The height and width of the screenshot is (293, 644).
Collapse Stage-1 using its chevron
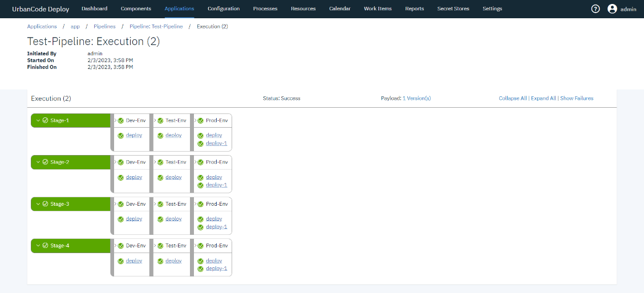[x=38, y=120]
